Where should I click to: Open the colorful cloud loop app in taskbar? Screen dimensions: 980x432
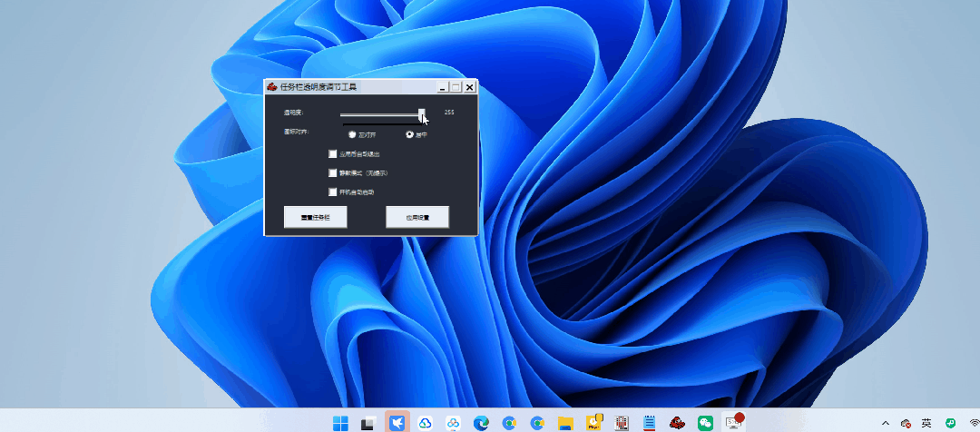pyautogui.click(x=453, y=423)
